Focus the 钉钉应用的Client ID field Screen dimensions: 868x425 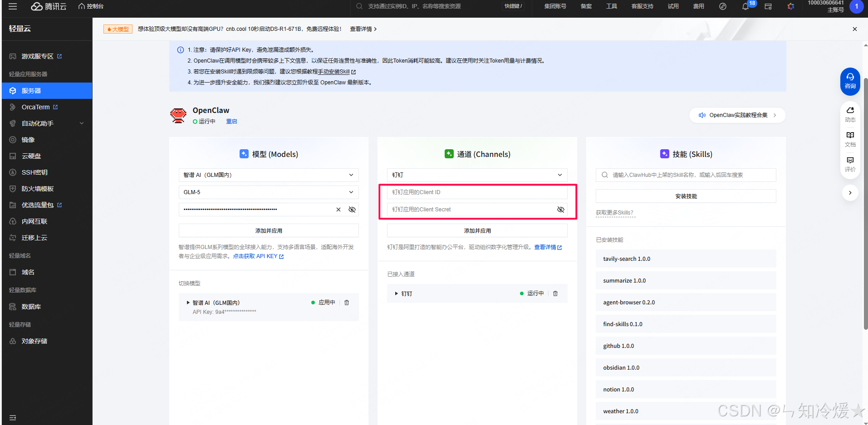tap(477, 192)
